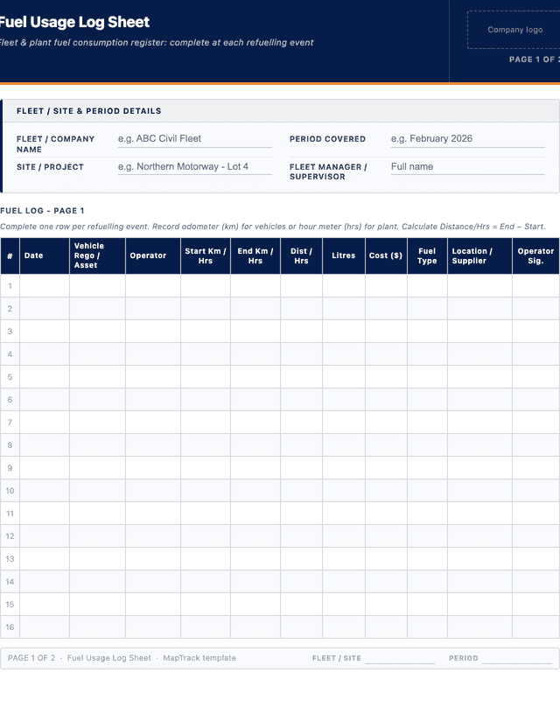Viewport: 560px width, 728px height.
Task: Click the # column header
Action: coord(10,255)
